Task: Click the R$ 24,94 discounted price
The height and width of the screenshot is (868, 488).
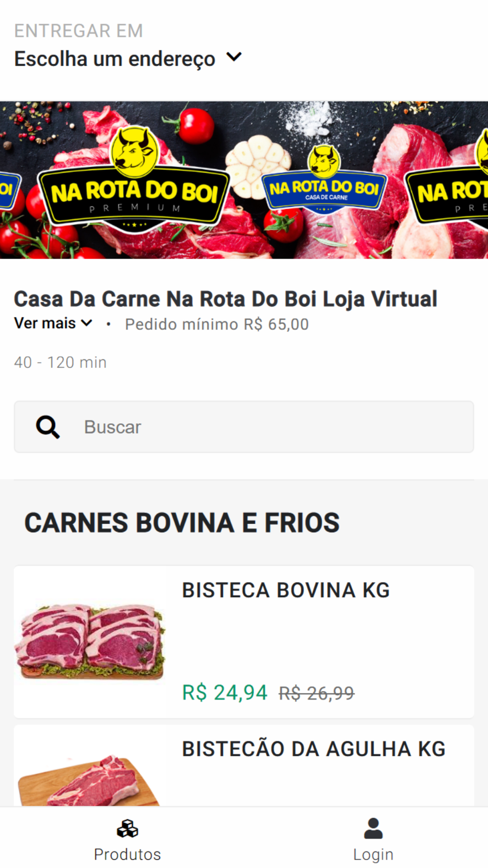Action: coord(224,692)
